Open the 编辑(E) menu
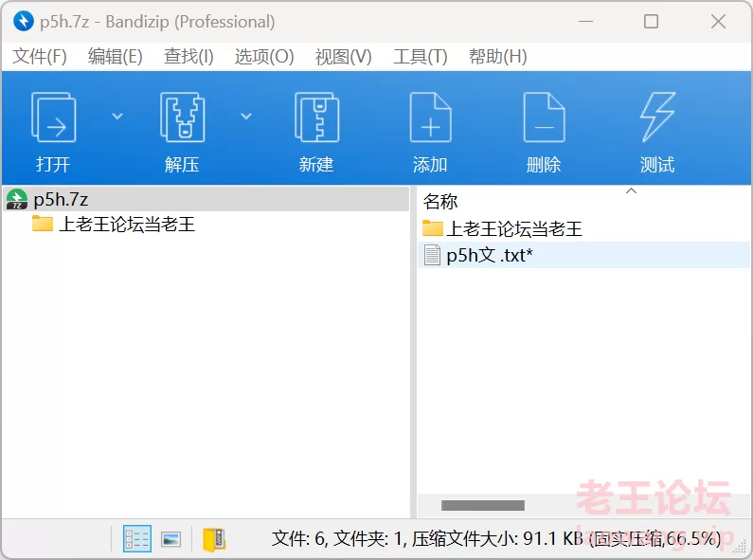This screenshot has width=753, height=560. pyautogui.click(x=116, y=57)
